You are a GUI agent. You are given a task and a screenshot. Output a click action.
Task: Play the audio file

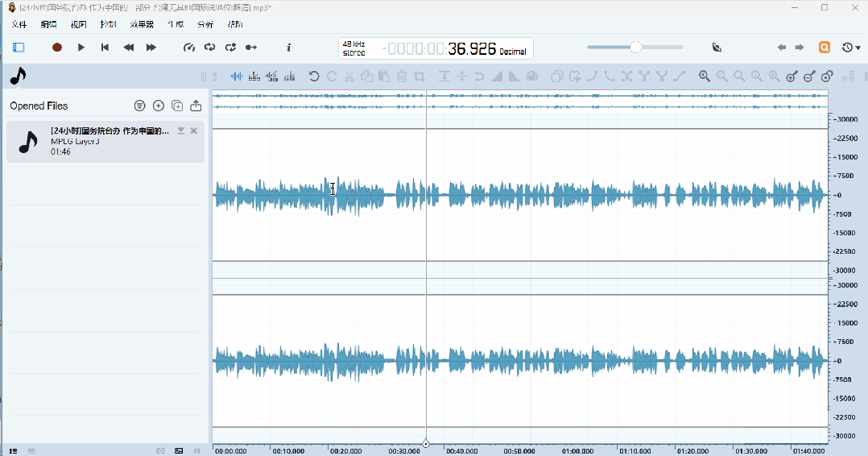coord(81,47)
